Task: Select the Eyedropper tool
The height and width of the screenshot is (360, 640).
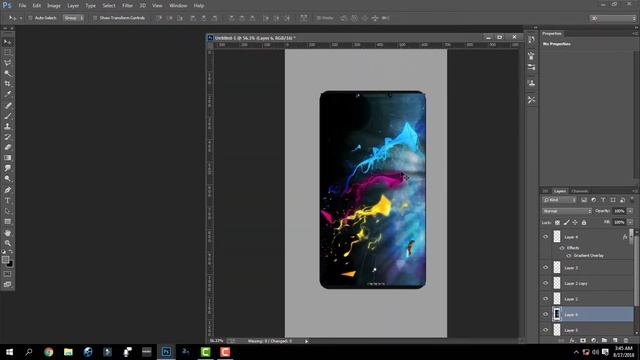Action: 7,94
